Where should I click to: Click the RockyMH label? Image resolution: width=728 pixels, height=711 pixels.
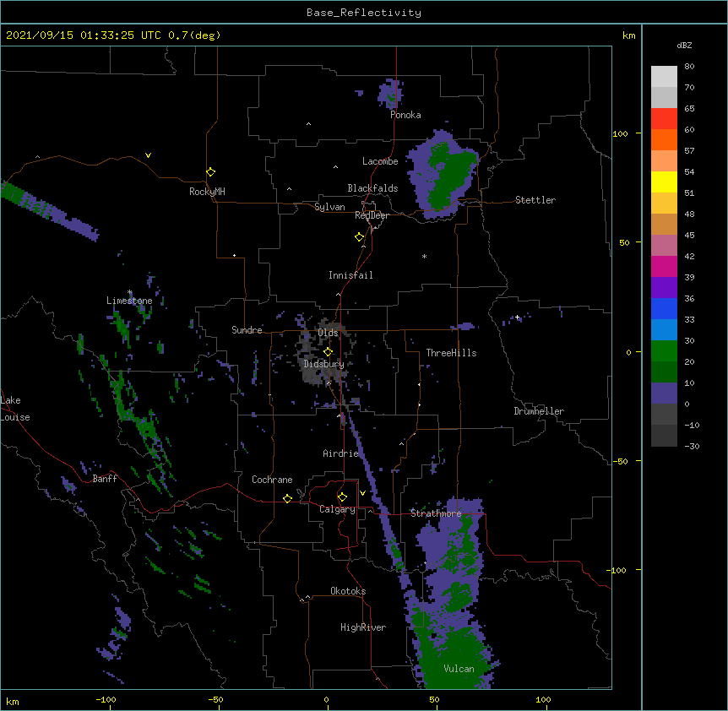coord(207,192)
